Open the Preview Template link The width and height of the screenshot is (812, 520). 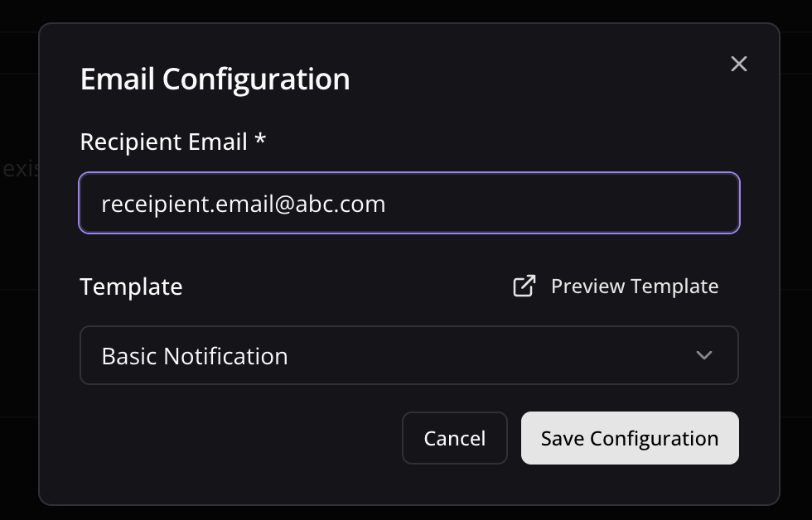[616, 286]
